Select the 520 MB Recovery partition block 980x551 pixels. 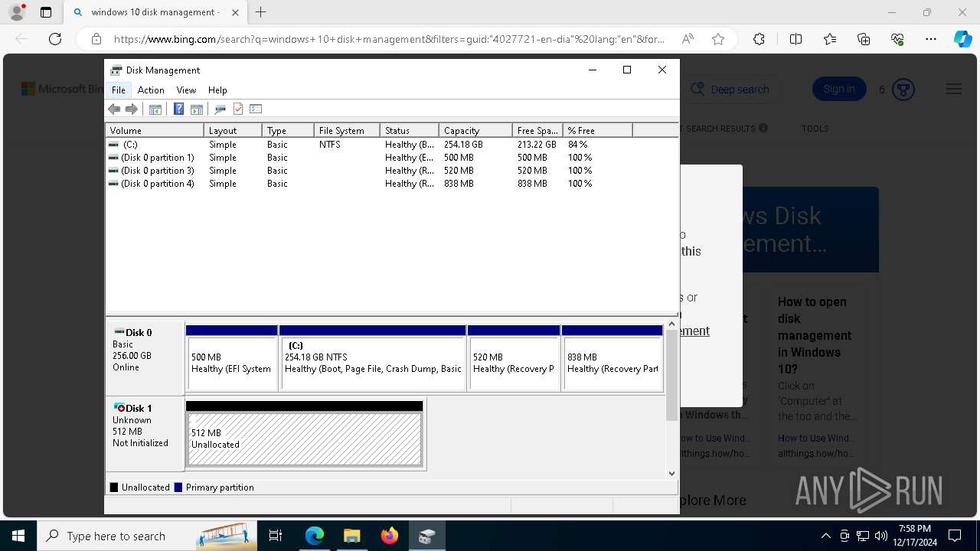pyautogui.click(x=514, y=358)
